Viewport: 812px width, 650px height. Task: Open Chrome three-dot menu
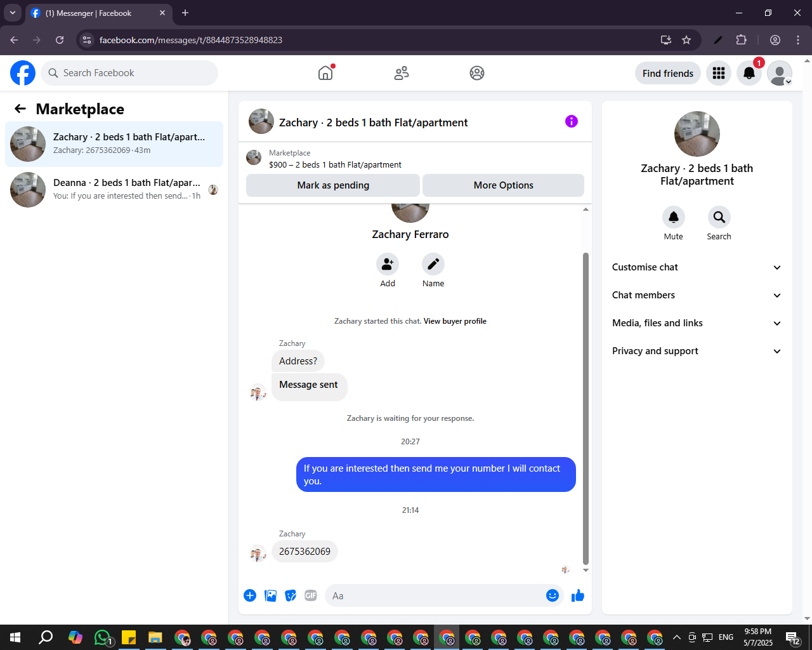click(x=798, y=40)
